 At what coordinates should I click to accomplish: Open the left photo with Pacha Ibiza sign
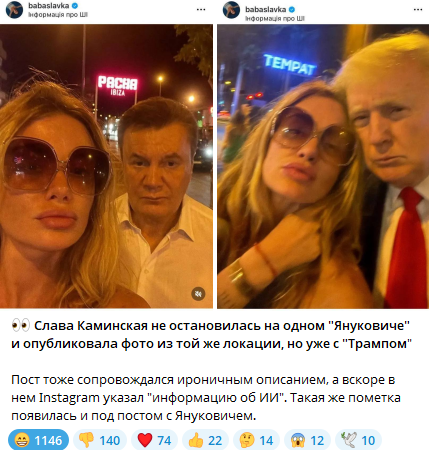point(106,166)
